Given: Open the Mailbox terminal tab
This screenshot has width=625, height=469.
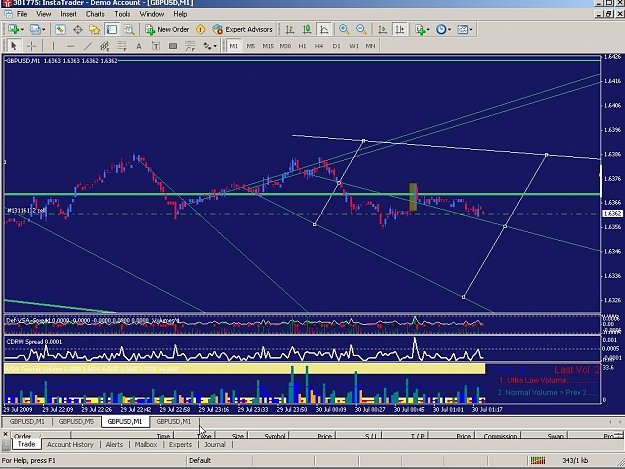Looking at the screenshot, I should (146, 445).
